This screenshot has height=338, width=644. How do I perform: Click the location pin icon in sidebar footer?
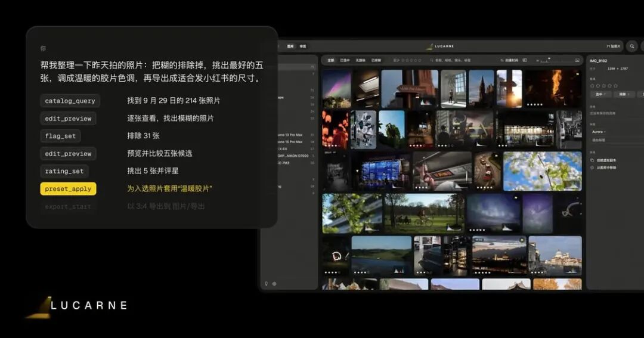266,283
